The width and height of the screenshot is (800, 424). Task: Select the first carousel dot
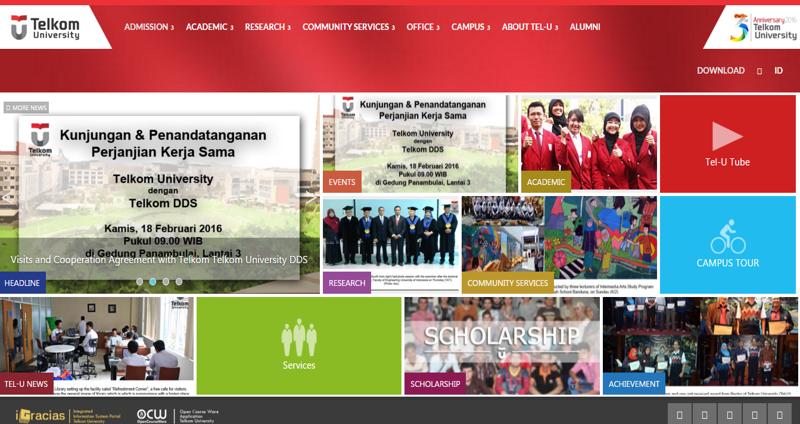click(x=139, y=281)
